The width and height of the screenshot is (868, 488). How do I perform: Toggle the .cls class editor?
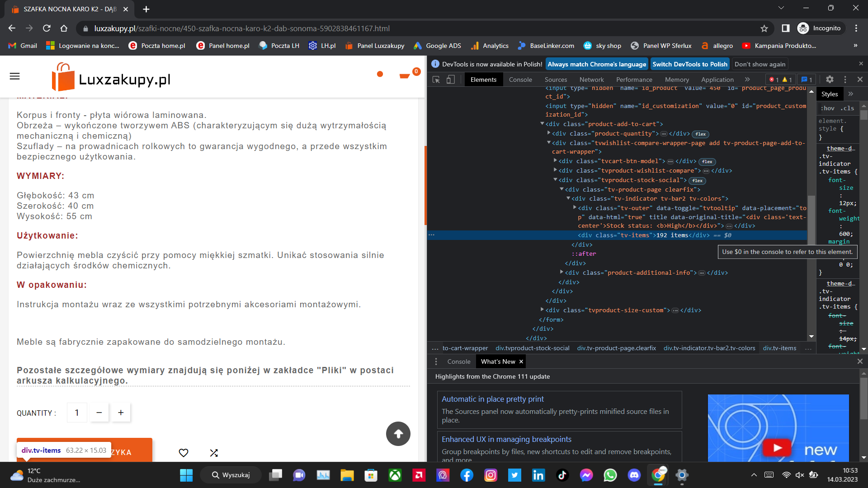click(x=848, y=108)
